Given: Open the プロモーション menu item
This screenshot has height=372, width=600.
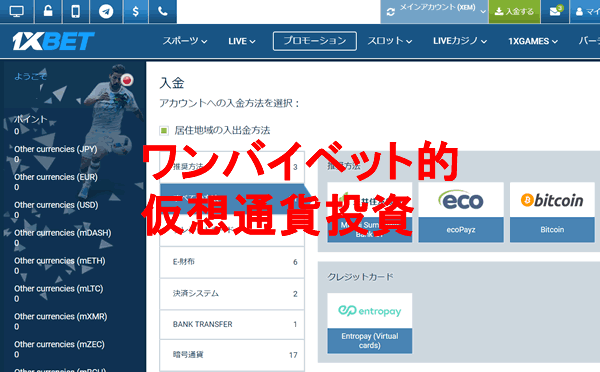Looking at the screenshot, I should point(315,41).
